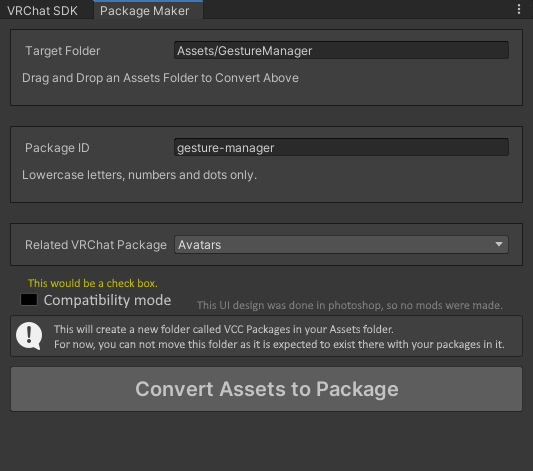Click the 'This UI design was done in photoshop' note
533x471 pixels.
tap(350, 305)
